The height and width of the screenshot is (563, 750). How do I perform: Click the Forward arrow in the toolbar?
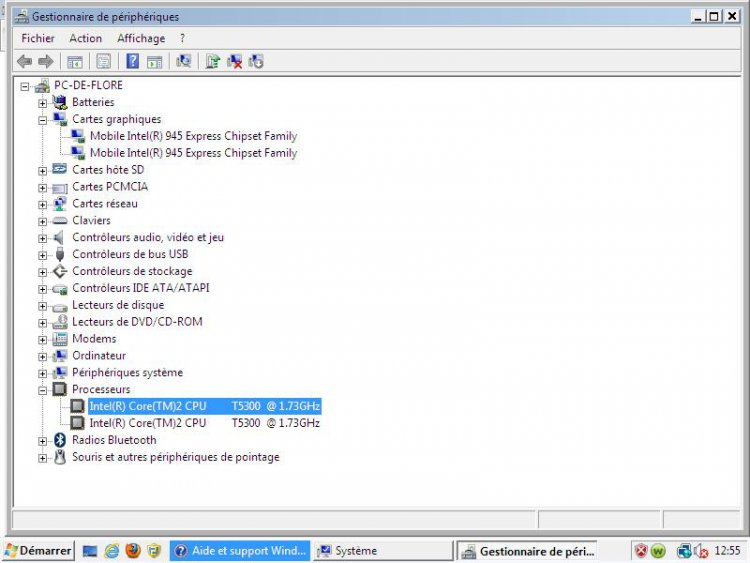tap(46, 61)
